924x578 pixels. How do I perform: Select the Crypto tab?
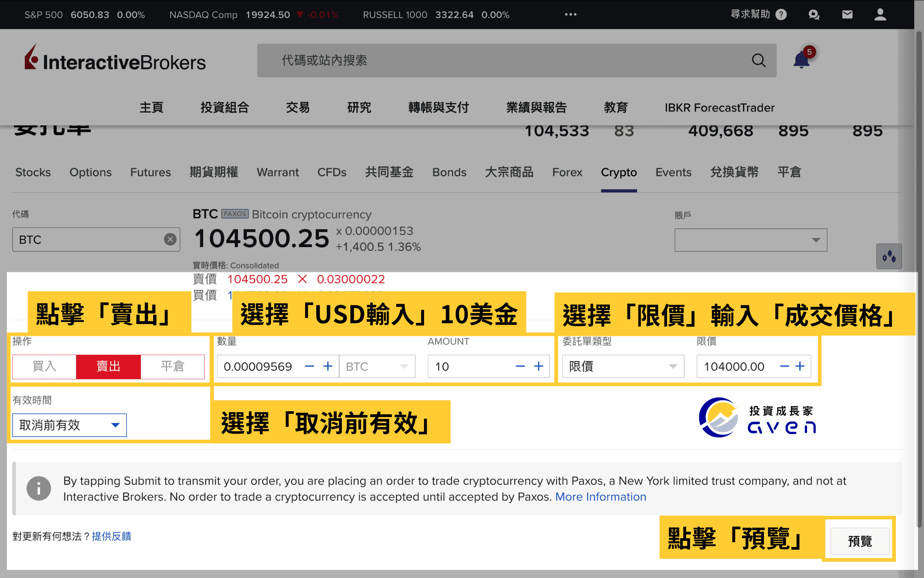619,172
